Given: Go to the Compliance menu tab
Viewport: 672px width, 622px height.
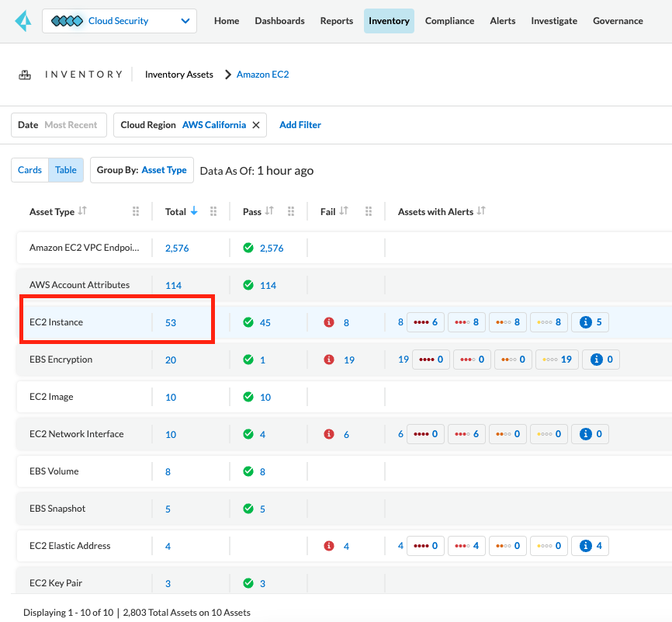Looking at the screenshot, I should [x=449, y=21].
